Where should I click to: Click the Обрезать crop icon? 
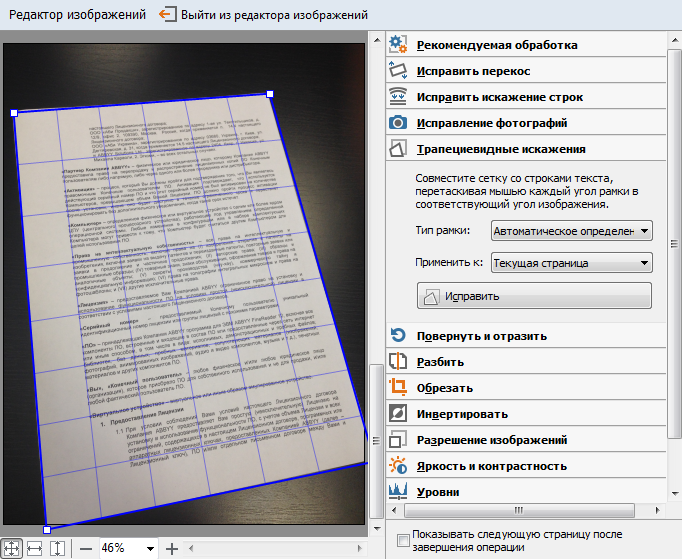(x=398, y=388)
